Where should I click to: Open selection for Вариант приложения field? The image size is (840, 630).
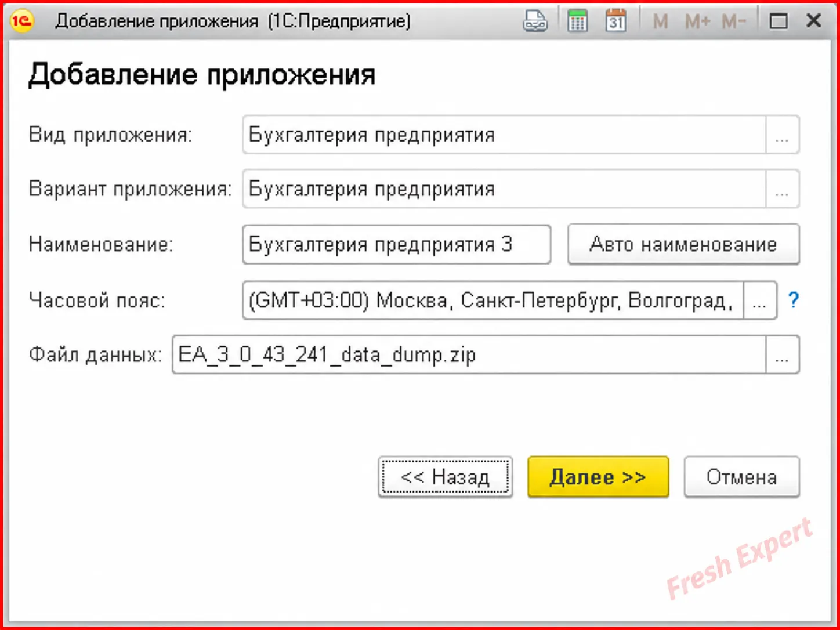click(782, 189)
